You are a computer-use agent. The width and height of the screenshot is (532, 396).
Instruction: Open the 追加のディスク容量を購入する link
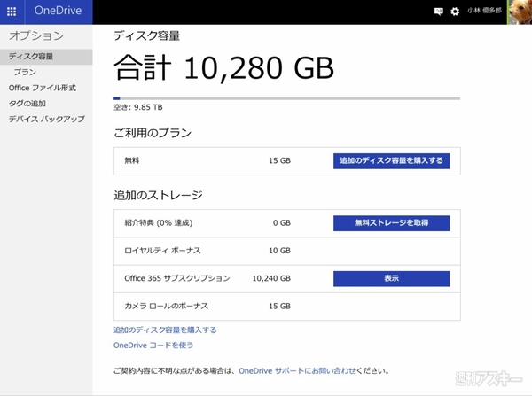coord(165,330)
